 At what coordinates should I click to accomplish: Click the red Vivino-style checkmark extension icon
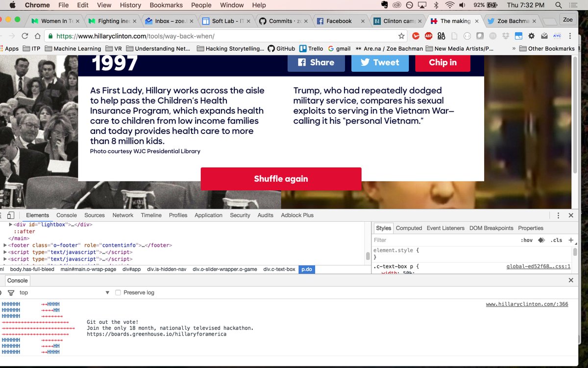pyautogui.click(x=416, y=36)
